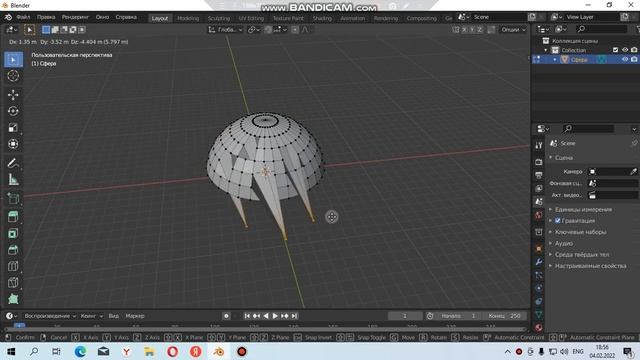Image resolution: width=640 pixels, height=360 pixels.
Task: Switch to the Sculpting workspace tab
Action: point(219,18)
